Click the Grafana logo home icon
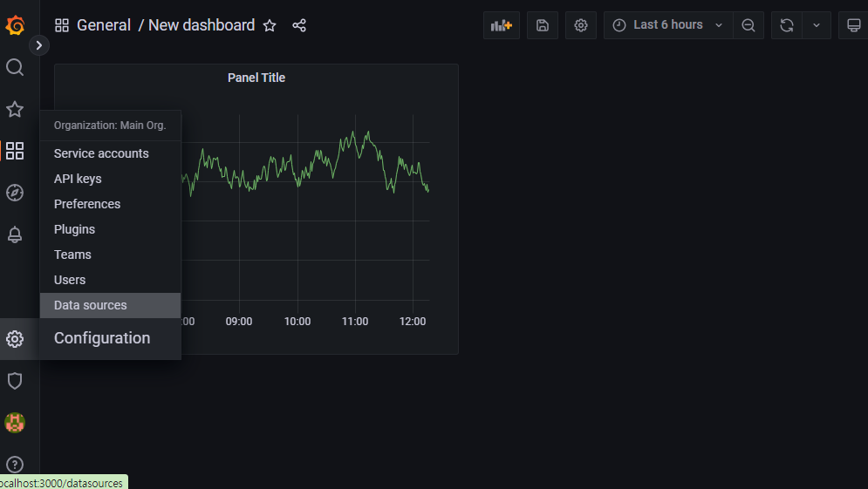 pos(15,25)
